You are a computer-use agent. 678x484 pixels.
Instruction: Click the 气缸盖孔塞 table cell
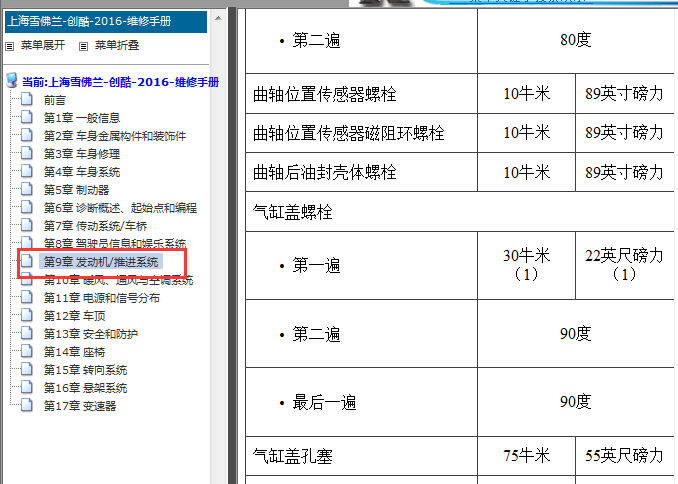[361, 456]
